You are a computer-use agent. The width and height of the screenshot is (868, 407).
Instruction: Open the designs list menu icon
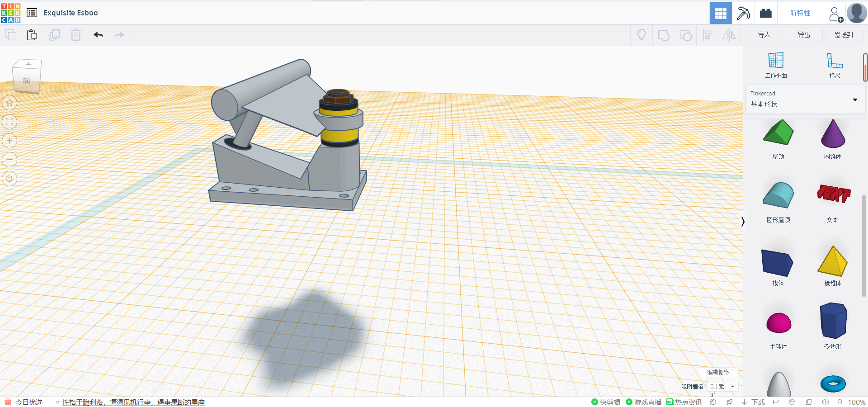32,13
